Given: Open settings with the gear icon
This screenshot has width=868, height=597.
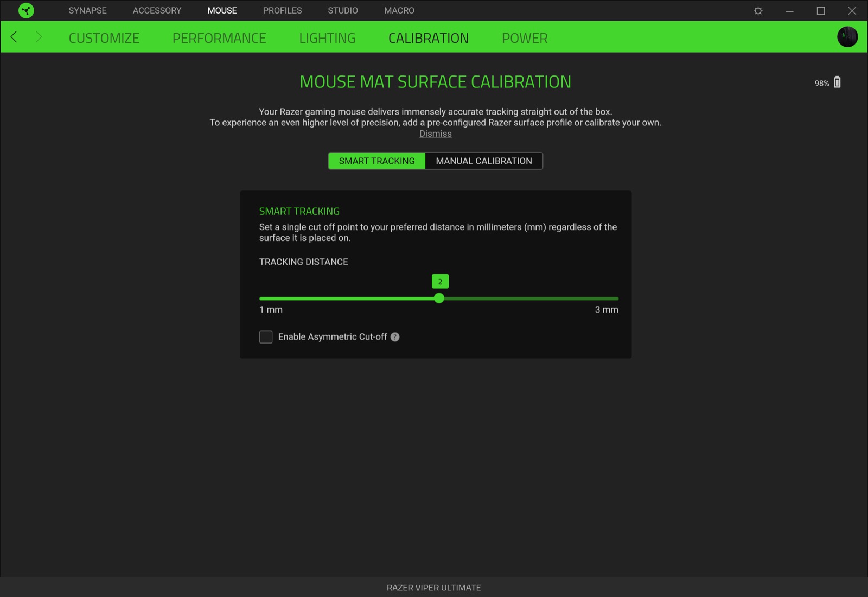Looking at the screenshot, I should click(758, 11).
